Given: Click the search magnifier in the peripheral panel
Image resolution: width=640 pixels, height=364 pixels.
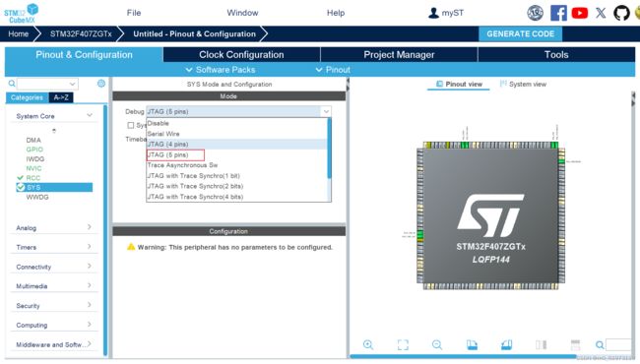Looking at the screenshot, I should tap(12, 84).
